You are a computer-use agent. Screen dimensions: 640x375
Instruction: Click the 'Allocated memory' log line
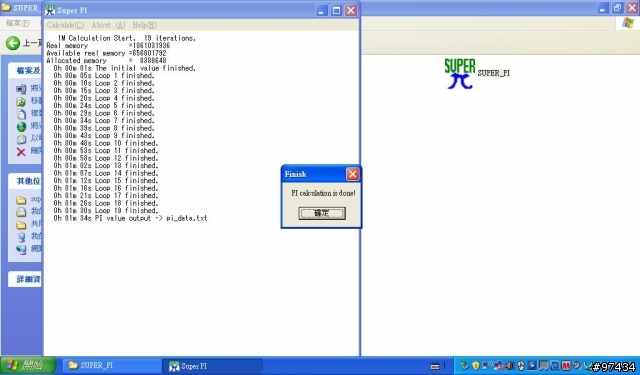(106, 61)
